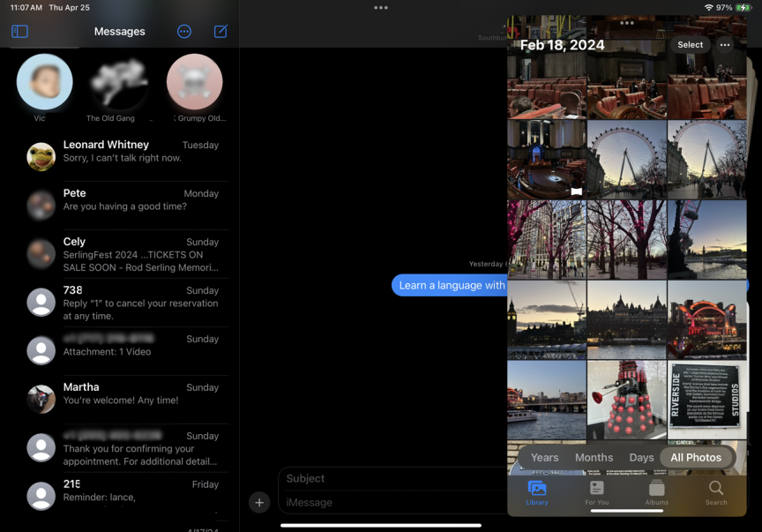Switch to Days view
This screenshot has width=762, height=532.
641,457
